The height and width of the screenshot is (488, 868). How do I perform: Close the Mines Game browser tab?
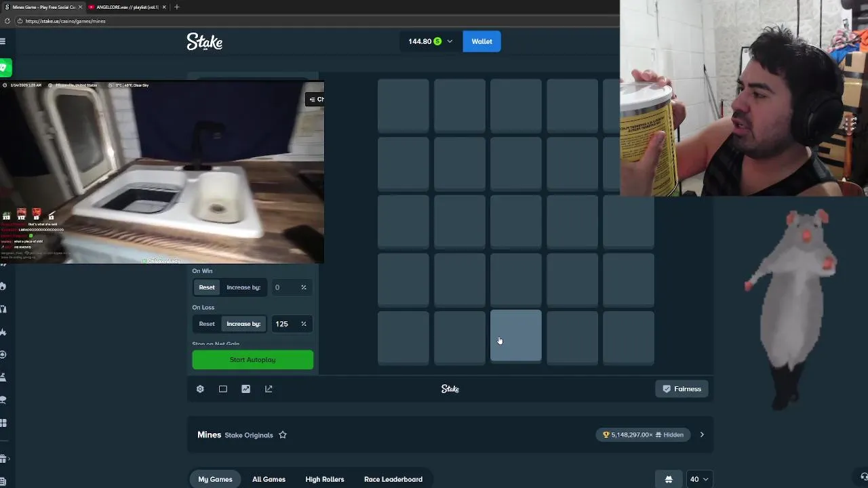81,7
